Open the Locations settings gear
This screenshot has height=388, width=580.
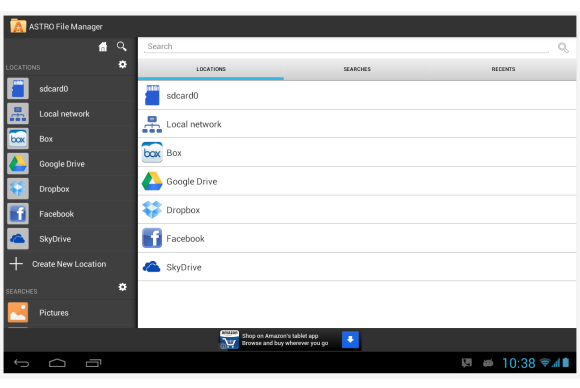[122, 64]
